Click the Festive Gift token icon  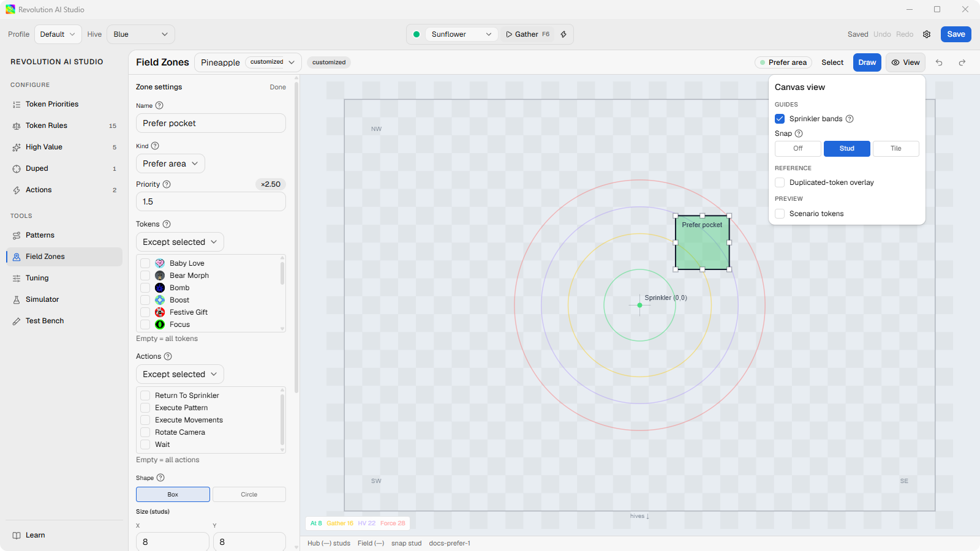[160, 312]
